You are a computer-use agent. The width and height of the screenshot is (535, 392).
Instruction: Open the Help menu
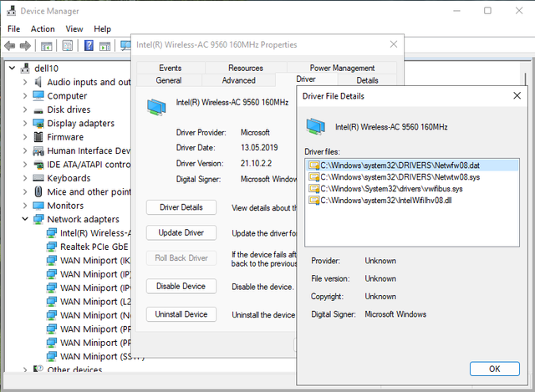102,29
